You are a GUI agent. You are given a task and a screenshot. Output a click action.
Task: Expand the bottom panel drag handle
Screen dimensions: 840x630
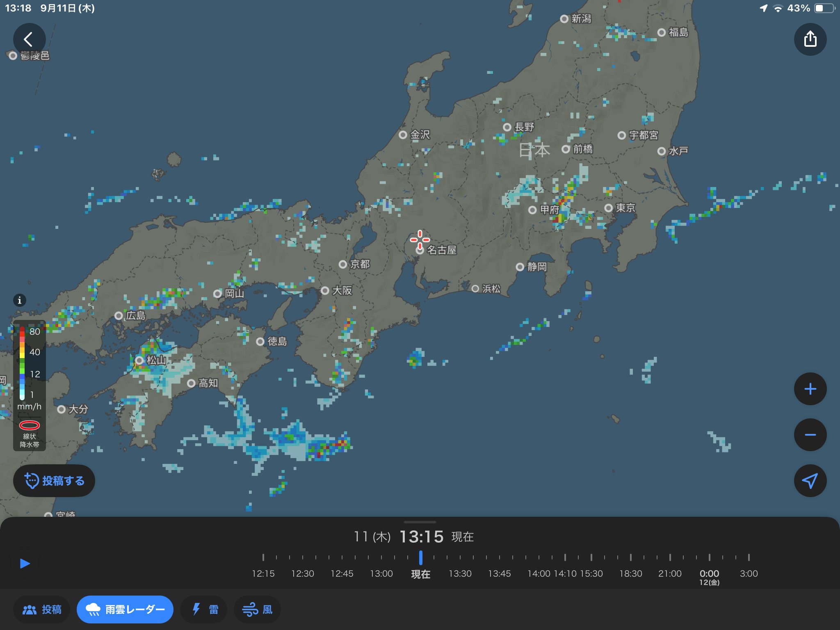[x=420, y=522]
